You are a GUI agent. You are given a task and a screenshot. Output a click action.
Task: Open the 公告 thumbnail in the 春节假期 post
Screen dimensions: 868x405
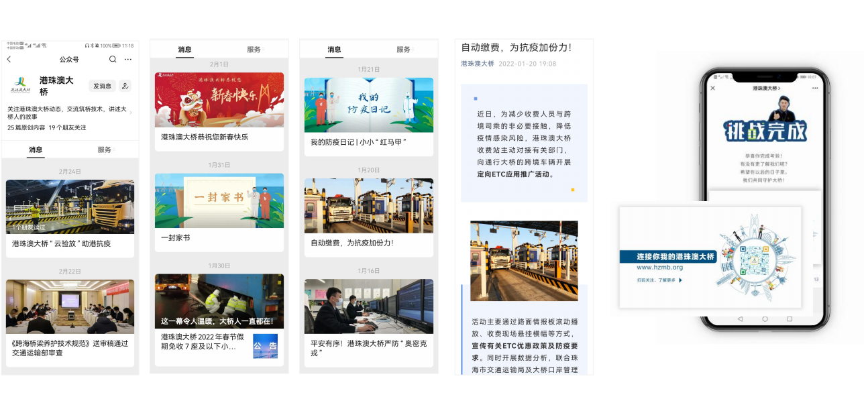pyautogui.click(x=265, y=346)
